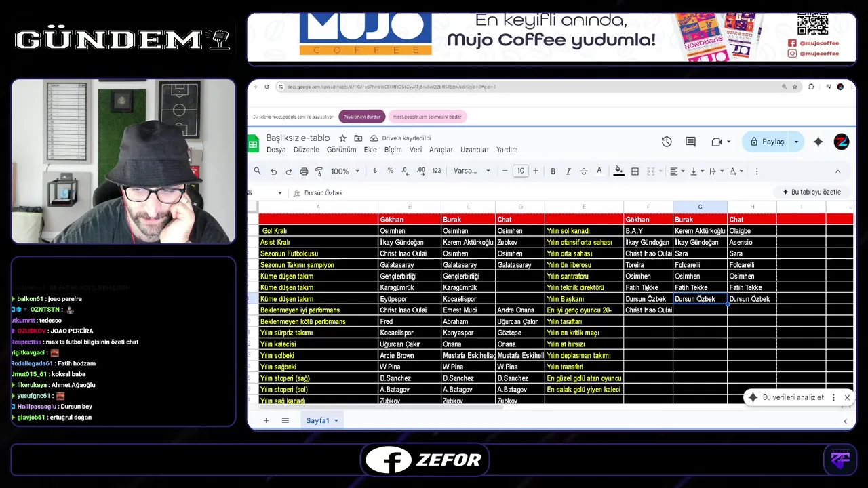Open horizontal align dropdown
The image size is (868, 488).
coord(677,171)
